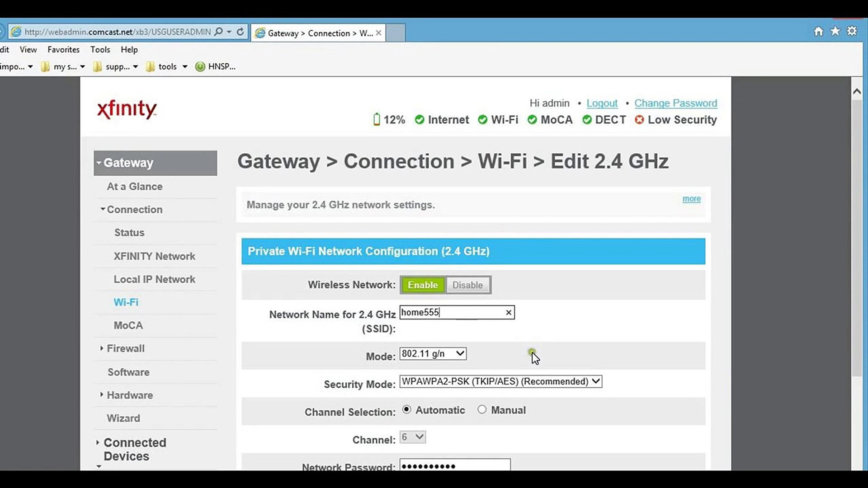Clear the SSID field with X

point(509,313)
